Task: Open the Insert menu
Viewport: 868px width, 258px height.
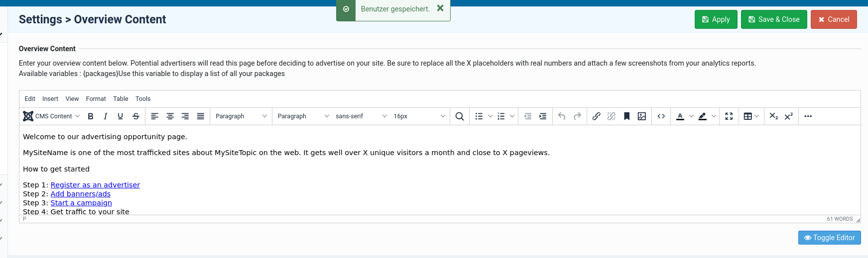Action: click(50, 99)
